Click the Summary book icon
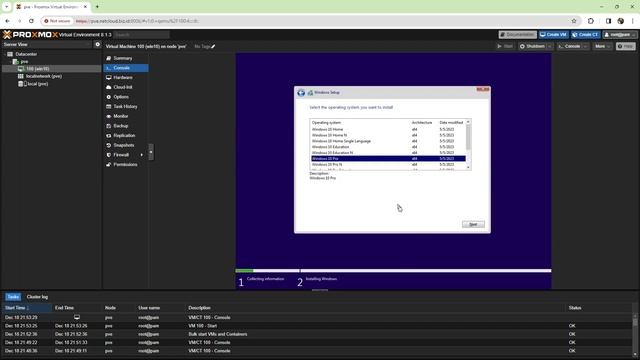 click(x=109, y=58)
